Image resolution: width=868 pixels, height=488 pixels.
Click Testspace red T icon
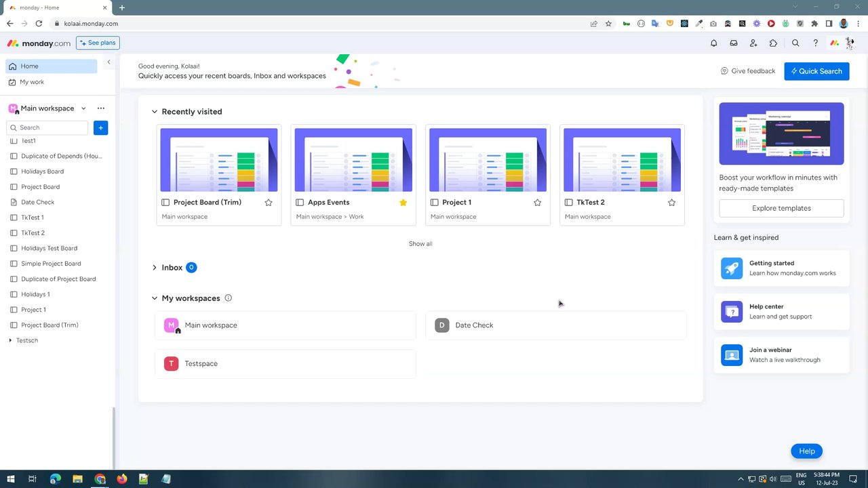[172, 363]
